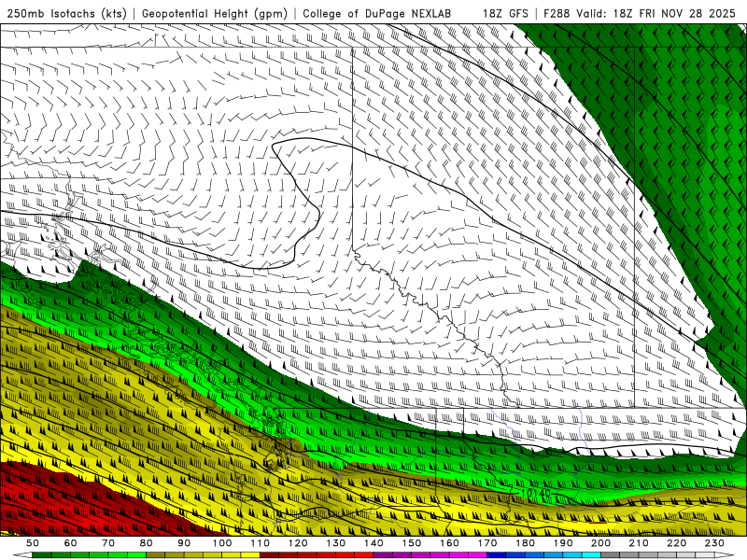Click the dark red swatch under 120
Viewport: 747px width, 560px height.
pyautogui.click(x=307, y=555)
